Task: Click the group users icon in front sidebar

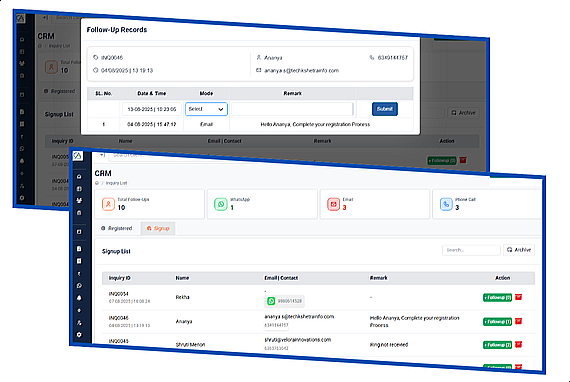Action: point(79,201)
